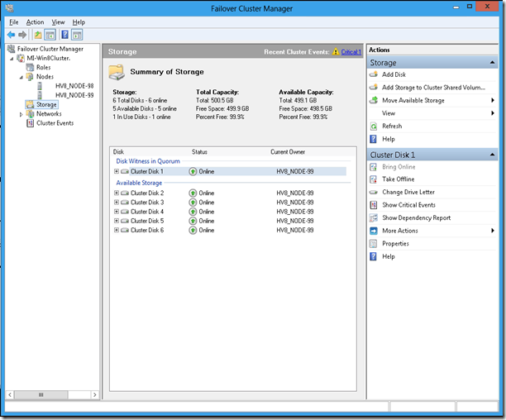Image resolution: width=506 pixels, height=420 pixels.
Task: Click the tree pane horizontal scrollbar thumb
Action: click(41, 394)
